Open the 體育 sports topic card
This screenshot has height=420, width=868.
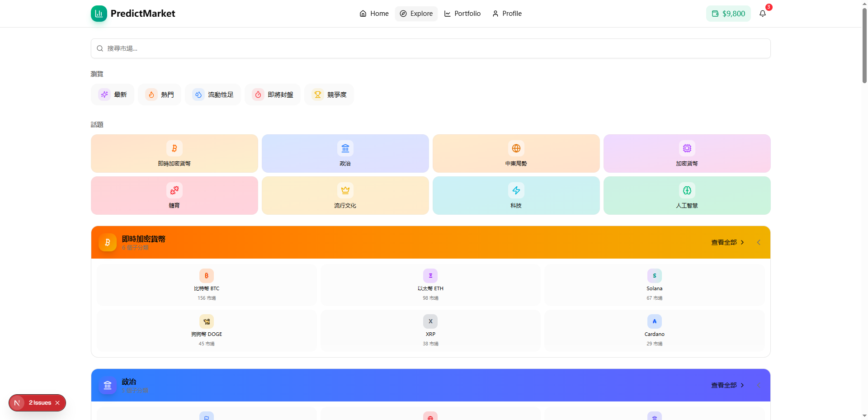(174, 195)
